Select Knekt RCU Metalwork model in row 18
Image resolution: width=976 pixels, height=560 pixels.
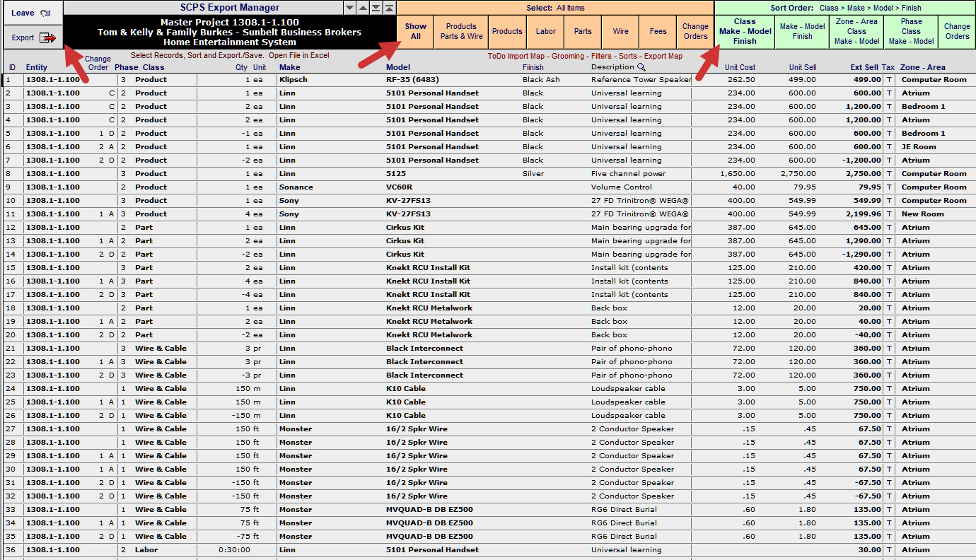click(429, 308)
